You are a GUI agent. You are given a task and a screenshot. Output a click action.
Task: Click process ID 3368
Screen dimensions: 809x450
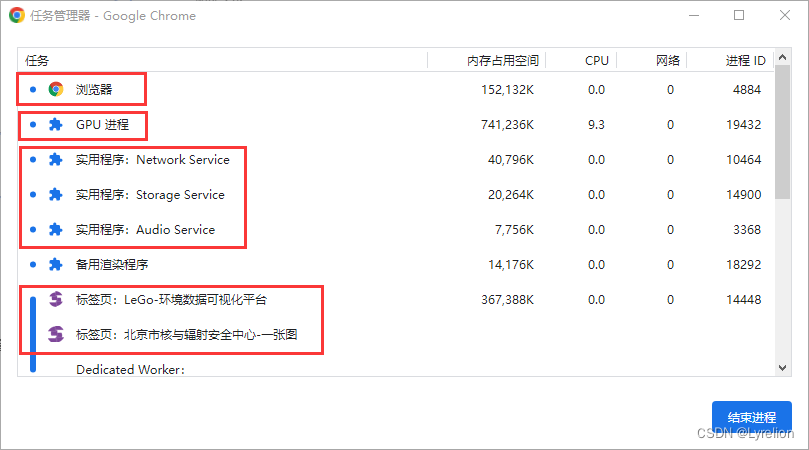747,230
